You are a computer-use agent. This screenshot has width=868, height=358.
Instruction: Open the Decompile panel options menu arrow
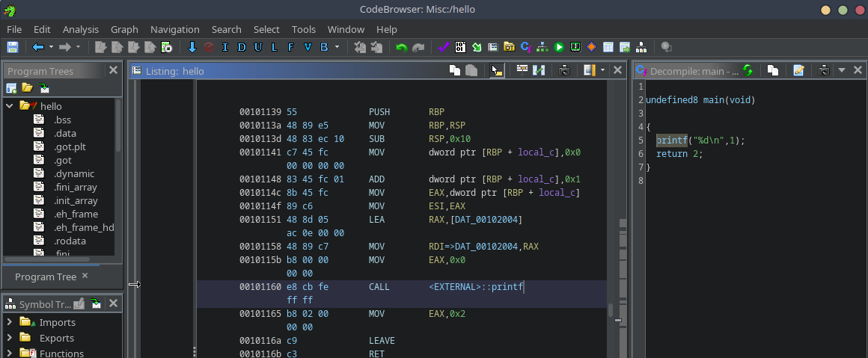[841, 70]
